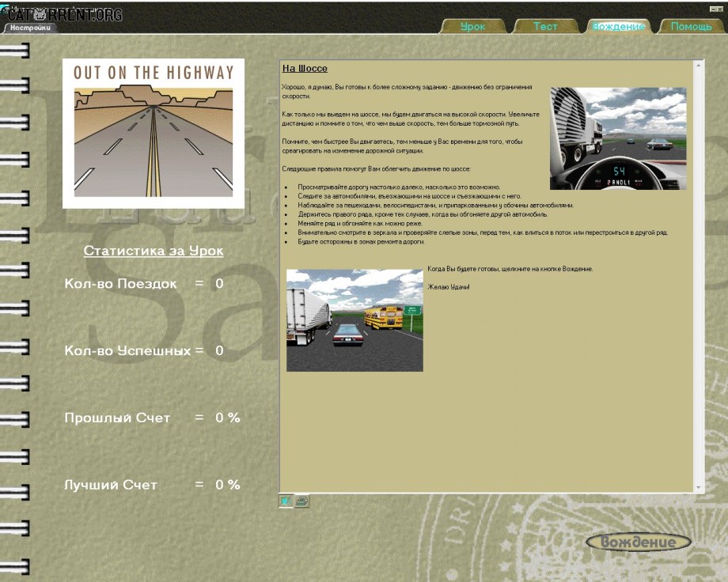
Task: Open the Помощь tab
Action: [x=691, y=26]
